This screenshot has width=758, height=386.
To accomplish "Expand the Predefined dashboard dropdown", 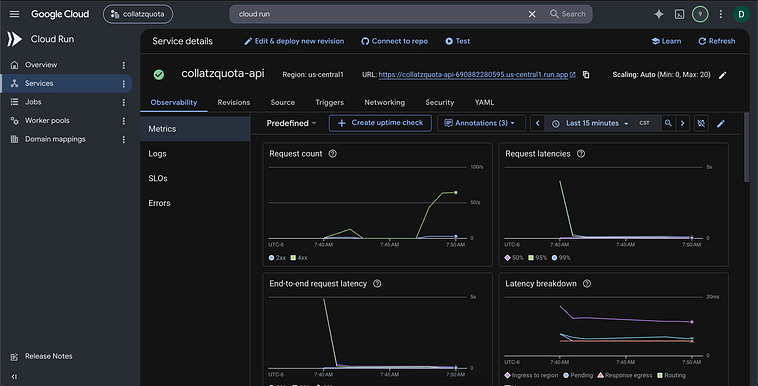I will click(291, 123).
